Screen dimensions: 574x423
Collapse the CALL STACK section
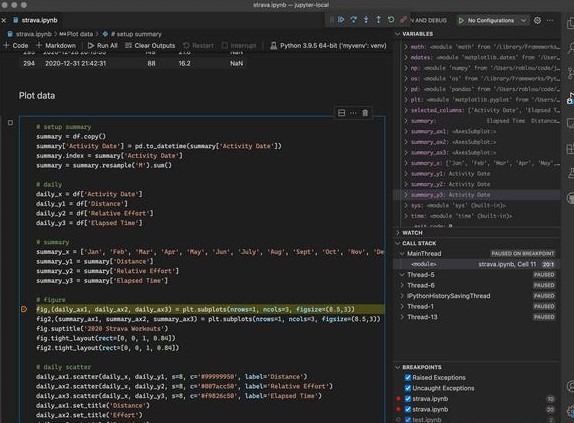398,243
